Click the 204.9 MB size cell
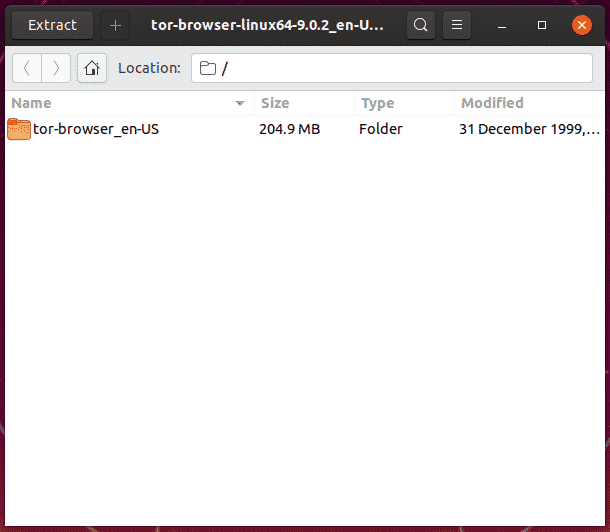Screen dimensions: 610x532 289,129
